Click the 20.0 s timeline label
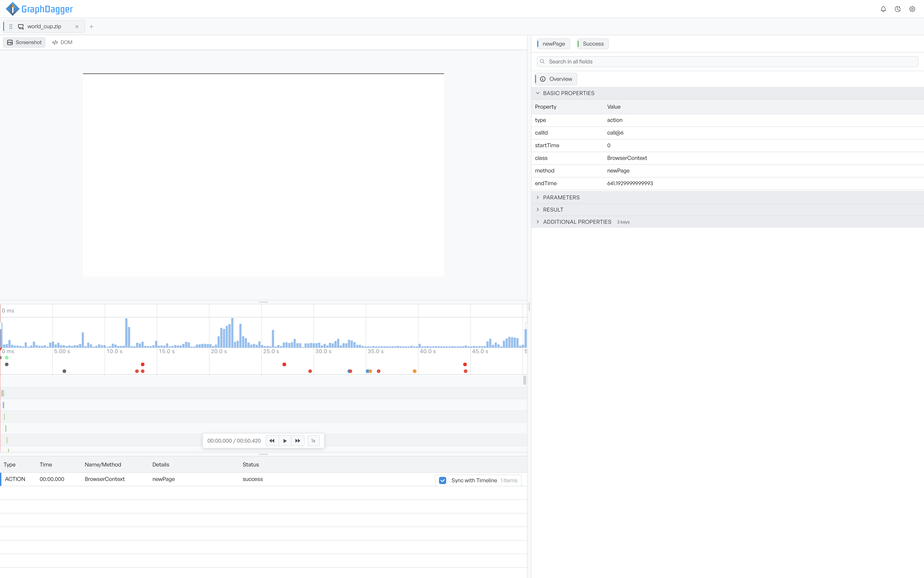The height and width of the screenshot is (578, 924). coord(219,351)
